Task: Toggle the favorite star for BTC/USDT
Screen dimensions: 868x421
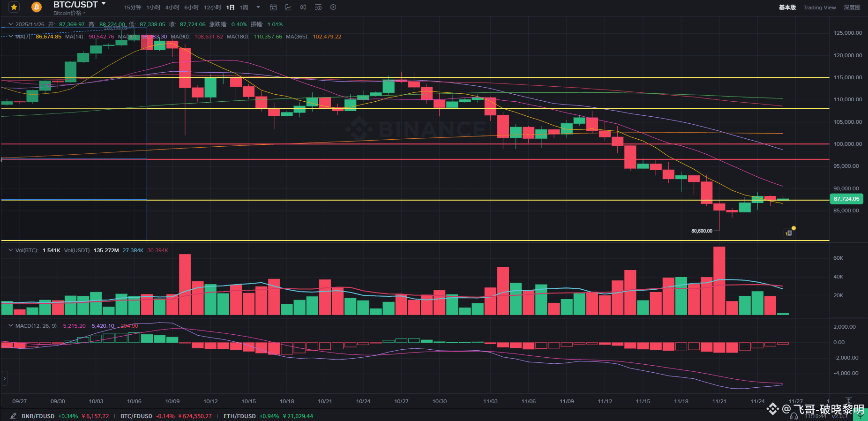Action: pos(14,7)
